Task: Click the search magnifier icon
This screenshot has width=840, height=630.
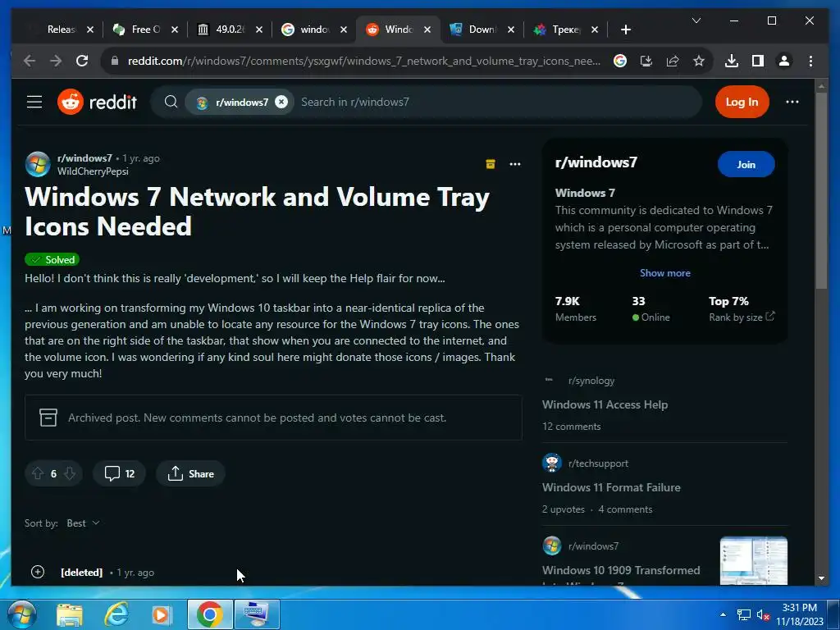Action: [171, 102]
